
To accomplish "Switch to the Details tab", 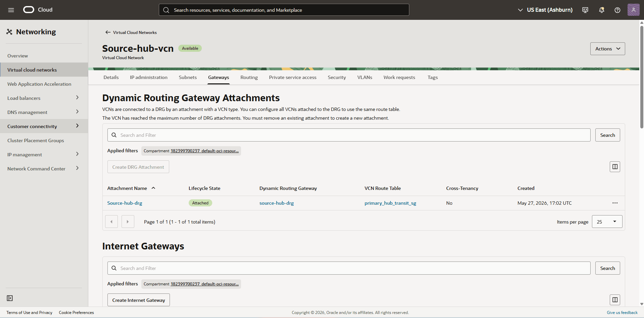I will [x=111, y=77].
